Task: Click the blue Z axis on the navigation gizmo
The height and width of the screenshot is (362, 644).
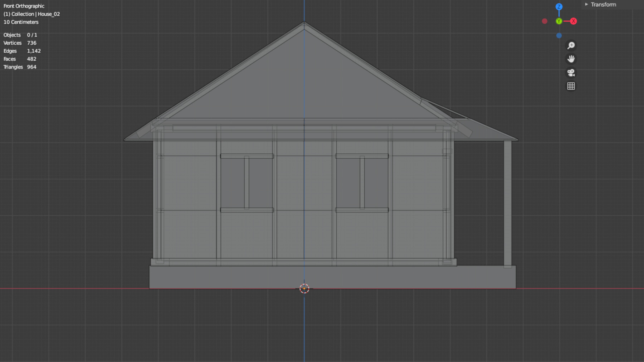Action: (x=559, y=6)
